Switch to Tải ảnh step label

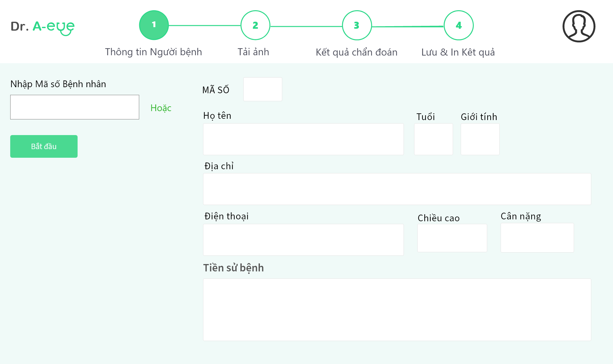253,52
